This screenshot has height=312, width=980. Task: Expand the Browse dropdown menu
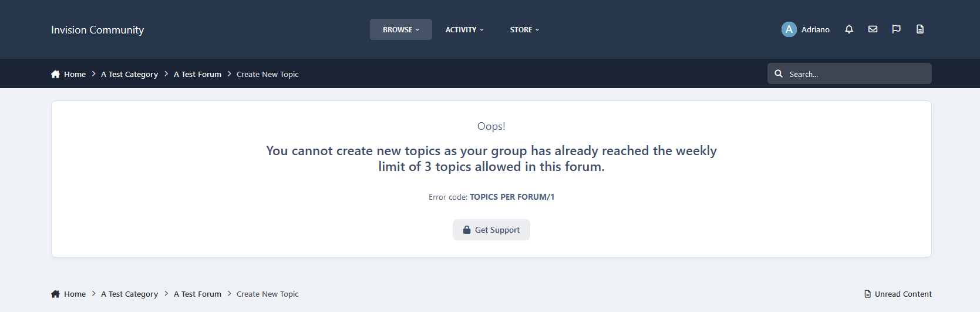[x=400, y=30]
